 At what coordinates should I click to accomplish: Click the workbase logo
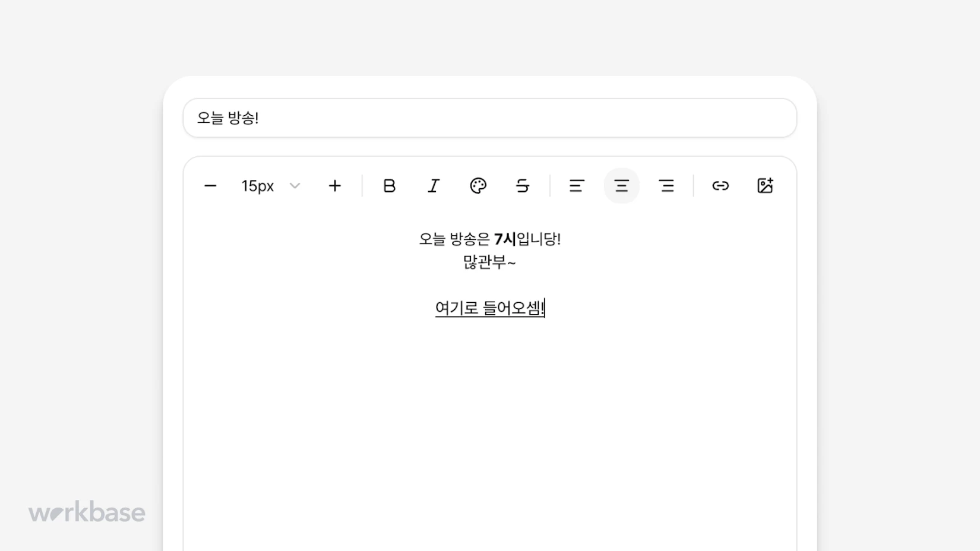coord(87,512)
